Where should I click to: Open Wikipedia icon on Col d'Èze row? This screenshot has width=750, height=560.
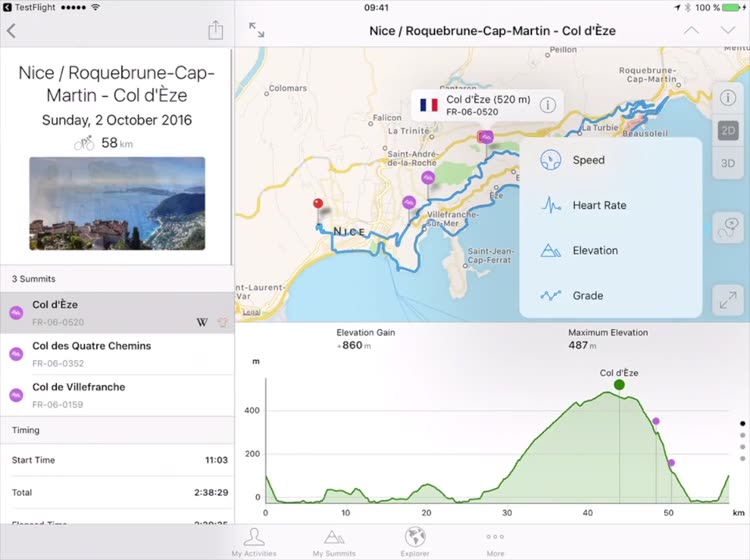coord(202,322)
